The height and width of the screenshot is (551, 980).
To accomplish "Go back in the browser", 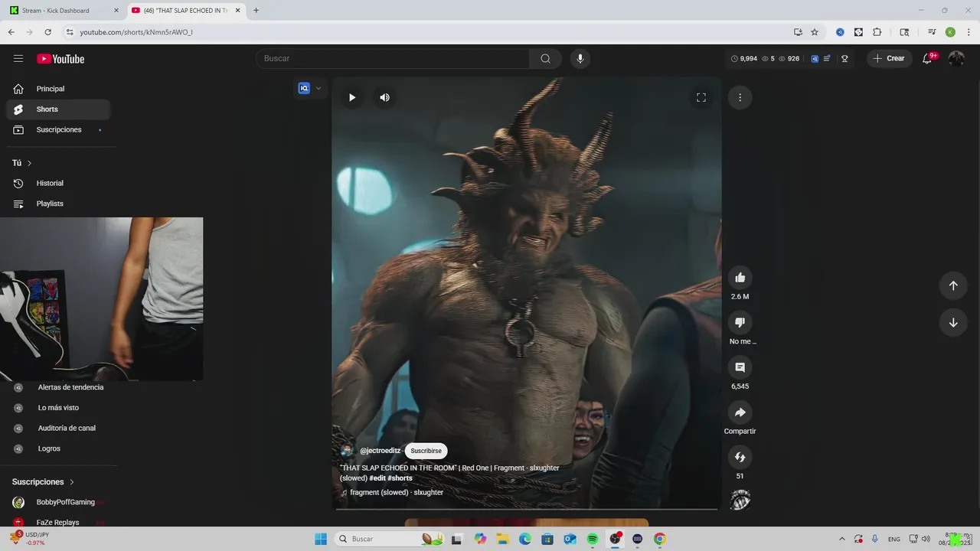I will coord(11,32).
